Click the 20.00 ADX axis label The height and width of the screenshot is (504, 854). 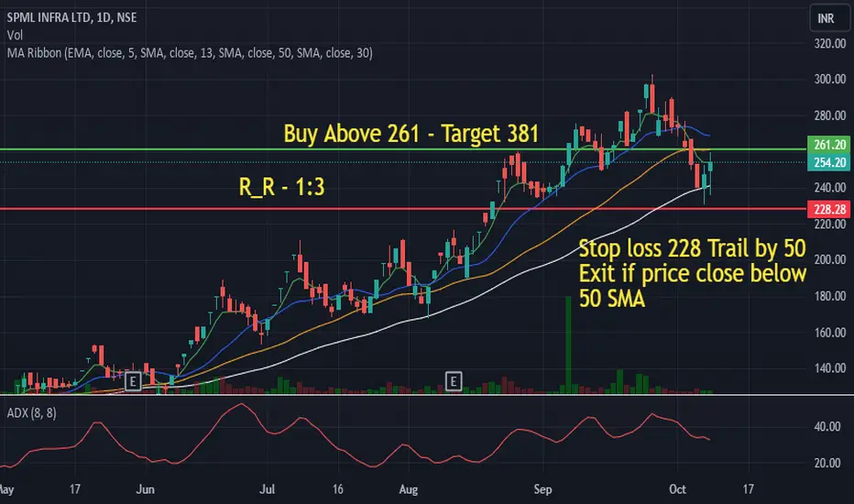pyautogui.click(x=827, y=463)
